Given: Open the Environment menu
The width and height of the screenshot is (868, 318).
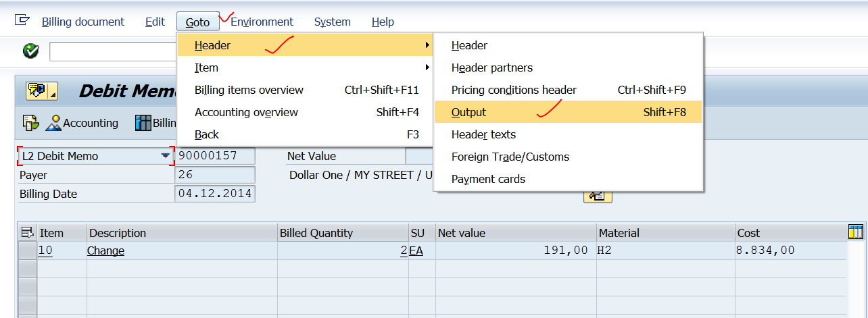Looking at the screenshot, I should pyautogui.click(x=262, y=22).
